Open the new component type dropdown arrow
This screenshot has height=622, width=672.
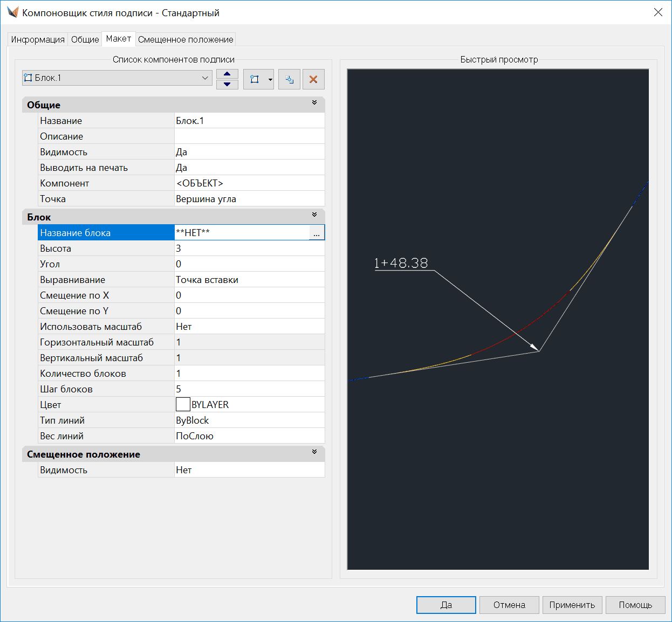tap(270, 79)
